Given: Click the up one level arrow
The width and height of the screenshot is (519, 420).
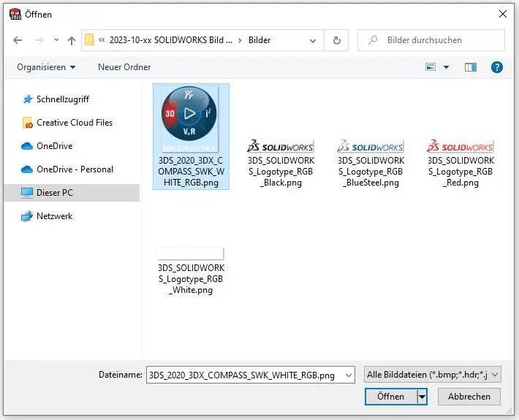Looking at the screenshot, I should click(71, 40).
